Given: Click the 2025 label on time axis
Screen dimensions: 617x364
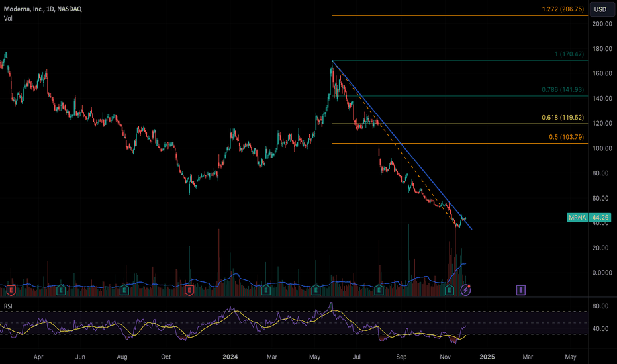Looking at the screenshot, I should click(487, 357).
